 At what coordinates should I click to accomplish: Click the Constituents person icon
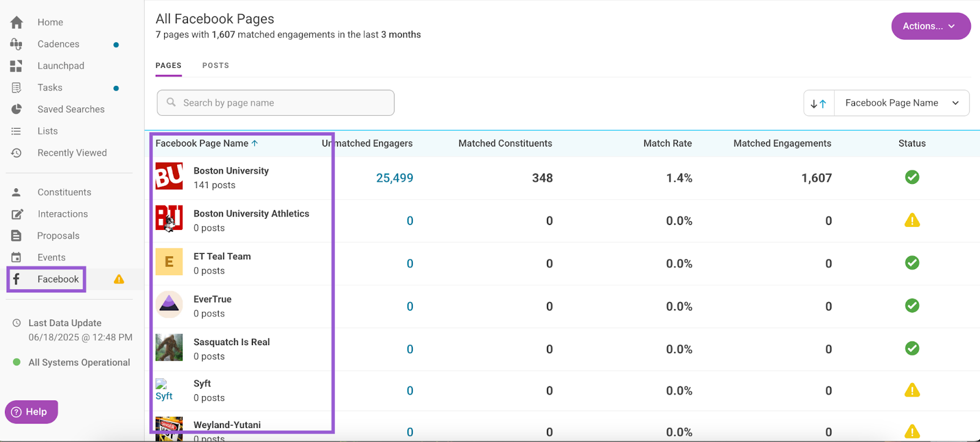click(x=17, y=192)
